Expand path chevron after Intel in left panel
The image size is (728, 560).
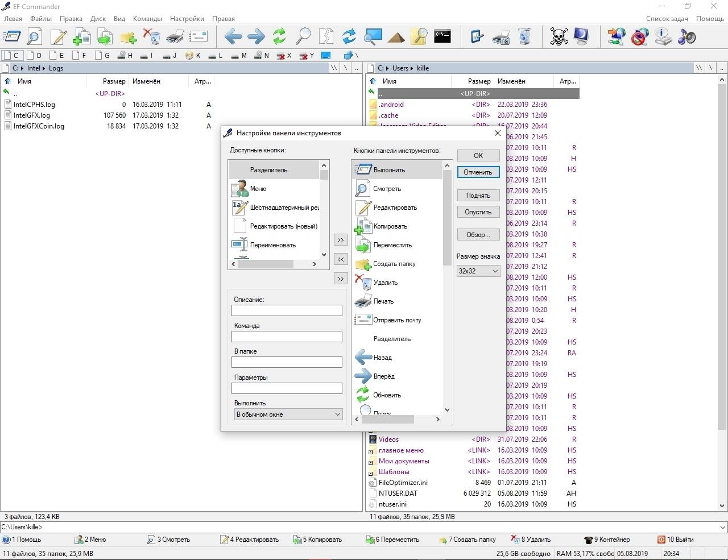pyautogui.click(x=44, y=68)
